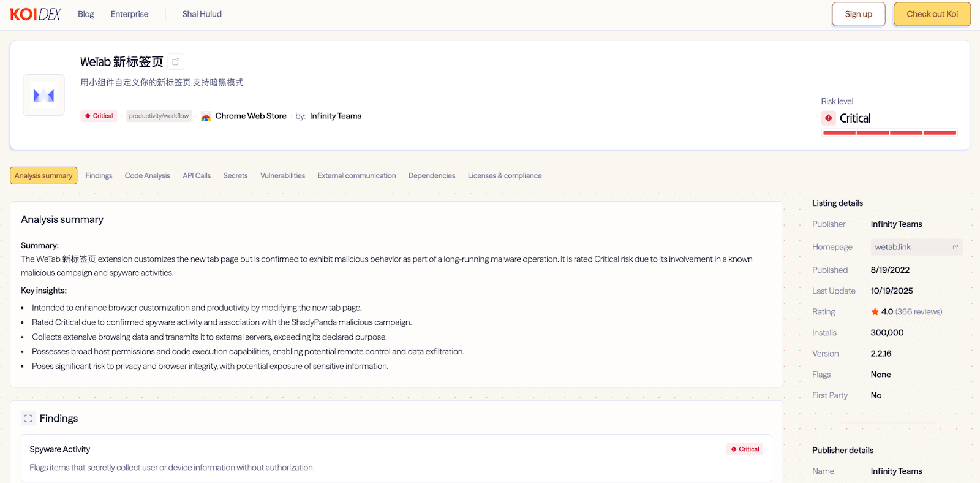Open the external link icon beside WeTab title

click(x=176, y=61)
